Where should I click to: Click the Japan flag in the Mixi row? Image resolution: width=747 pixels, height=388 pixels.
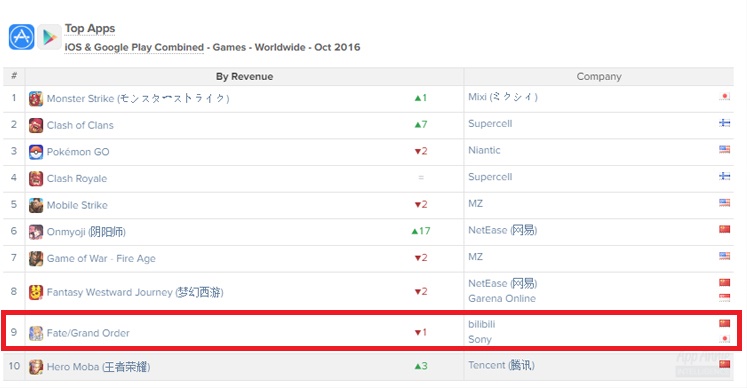(724, 97)
